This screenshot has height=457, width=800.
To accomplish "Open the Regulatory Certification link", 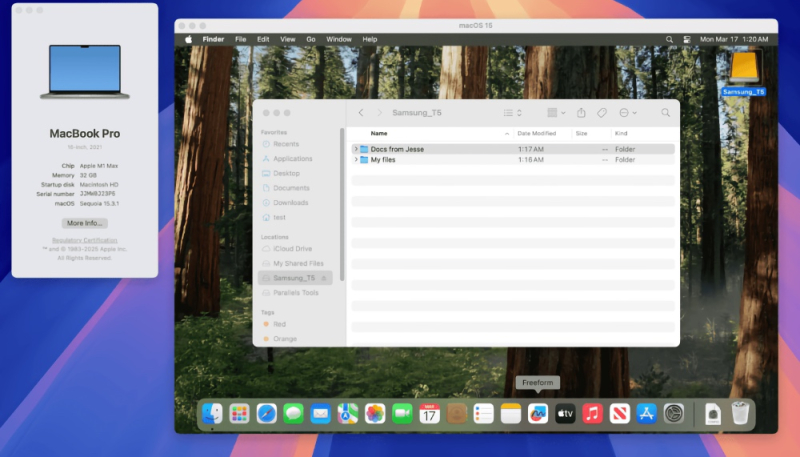I will click(x=84, y=240).
